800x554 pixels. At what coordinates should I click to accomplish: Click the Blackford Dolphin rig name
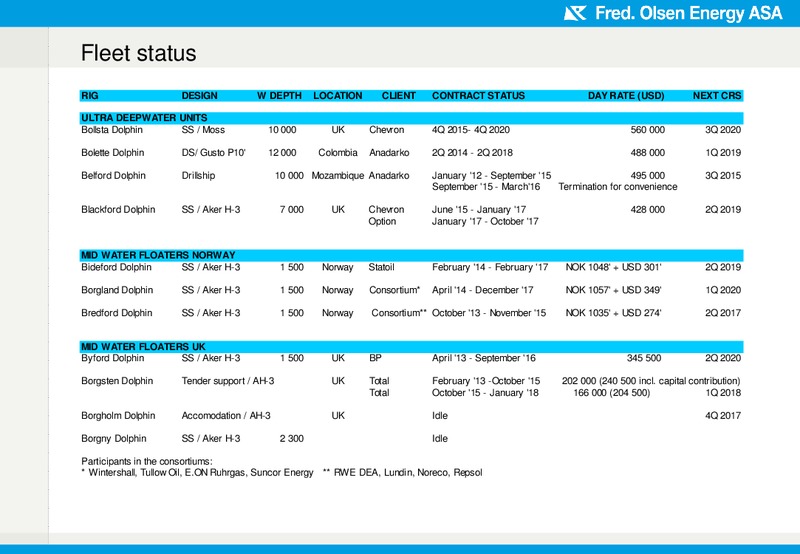118,209
